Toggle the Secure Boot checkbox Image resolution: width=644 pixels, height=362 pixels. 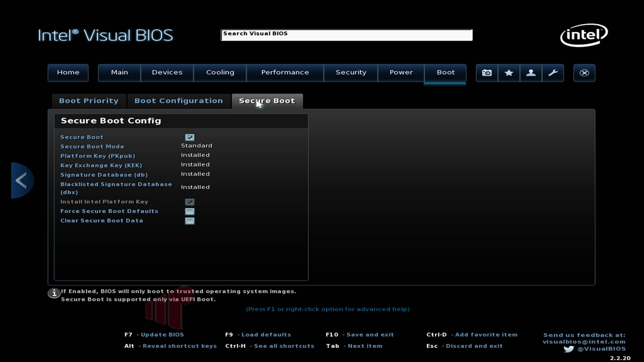point(190,137)
